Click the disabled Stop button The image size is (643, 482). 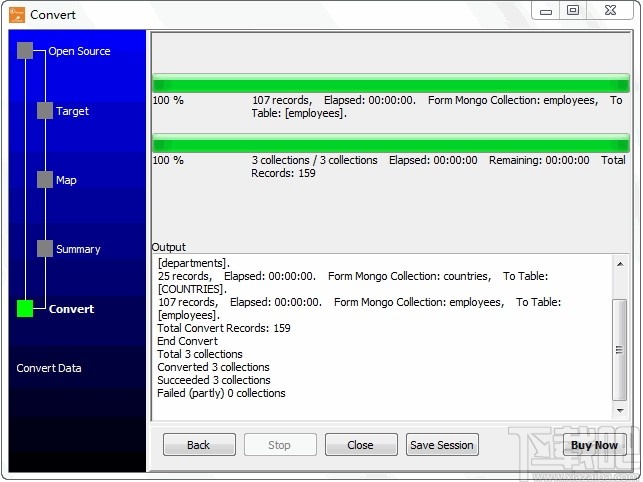point(280,445)
